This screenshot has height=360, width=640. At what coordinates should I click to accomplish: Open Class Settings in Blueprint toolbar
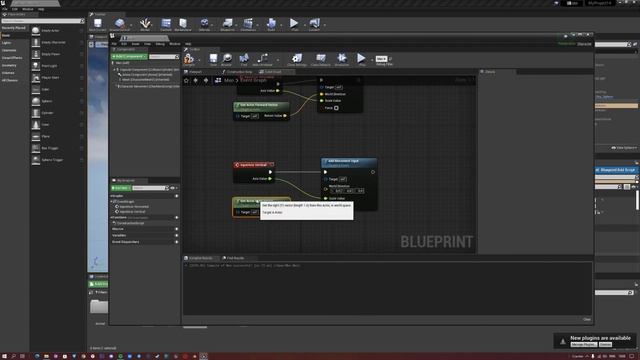297,60
